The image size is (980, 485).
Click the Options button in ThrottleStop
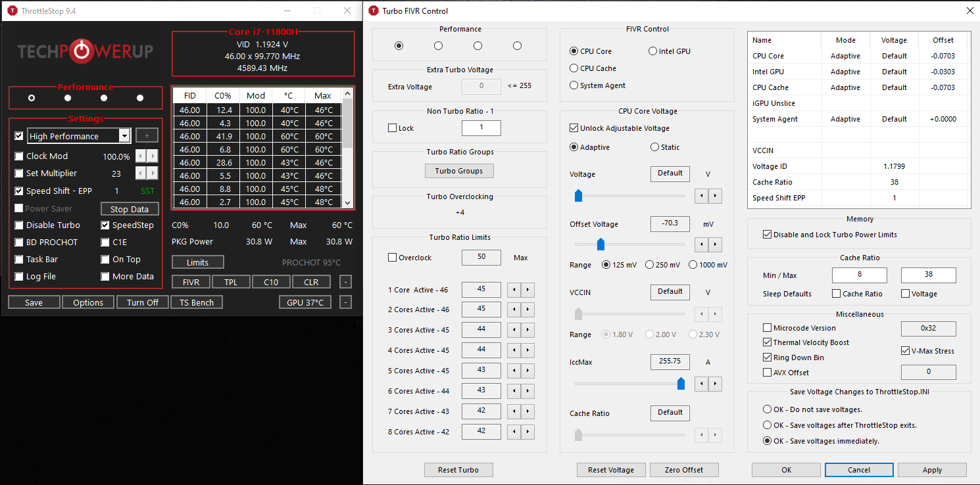tap(88, 302)
